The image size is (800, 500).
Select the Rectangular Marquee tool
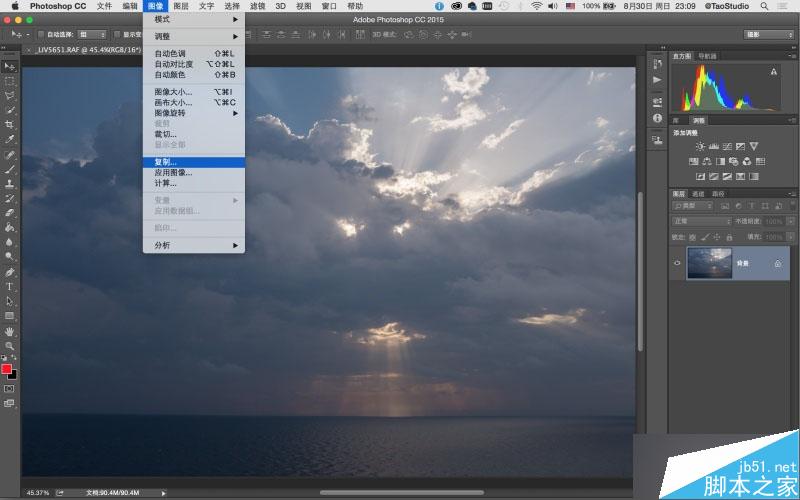coord(9,81)
